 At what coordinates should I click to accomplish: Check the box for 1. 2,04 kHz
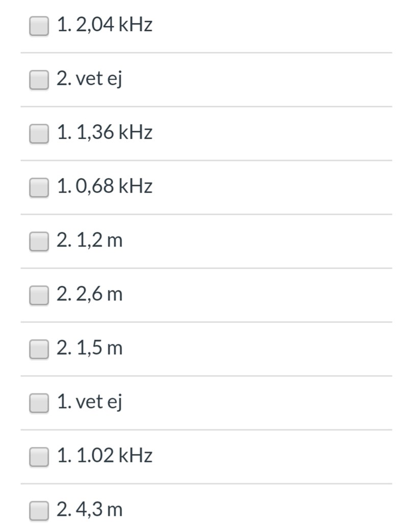click(x=39, y=25)
